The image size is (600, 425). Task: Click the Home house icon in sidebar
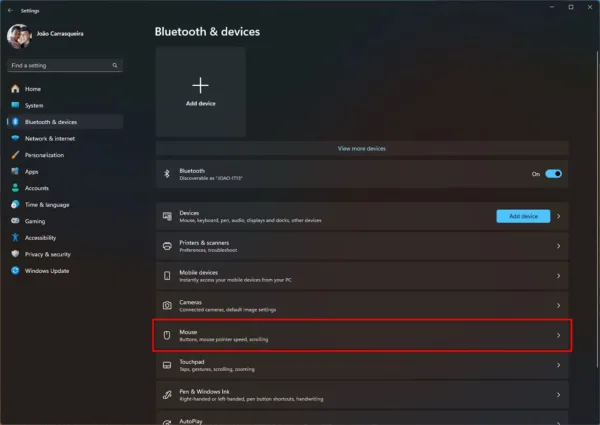click(x=15, y=89)
